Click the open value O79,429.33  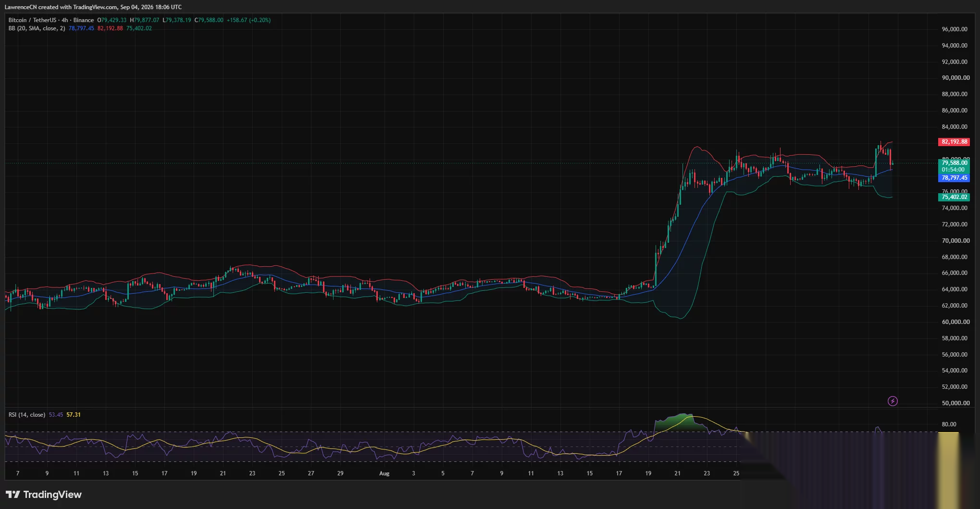(112, 20)
